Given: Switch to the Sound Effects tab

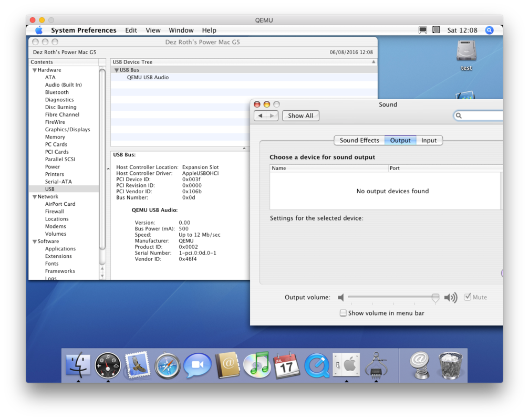Looking at the screenshot, I should point(359,140).
